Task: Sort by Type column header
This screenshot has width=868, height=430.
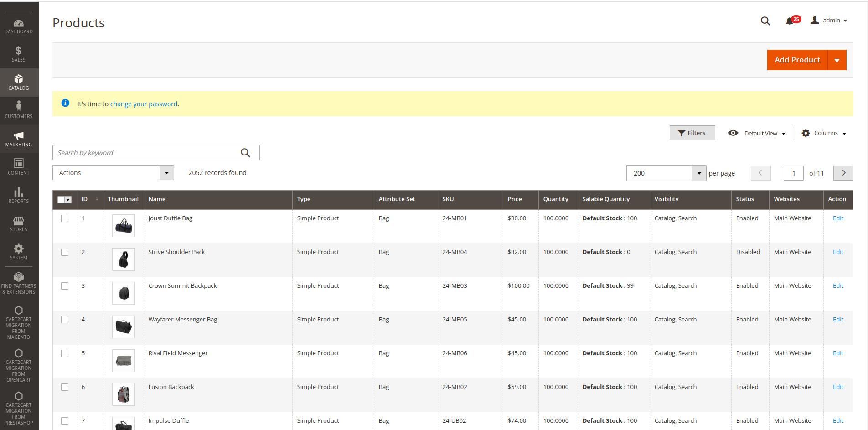Action: [x=333, y=199]
